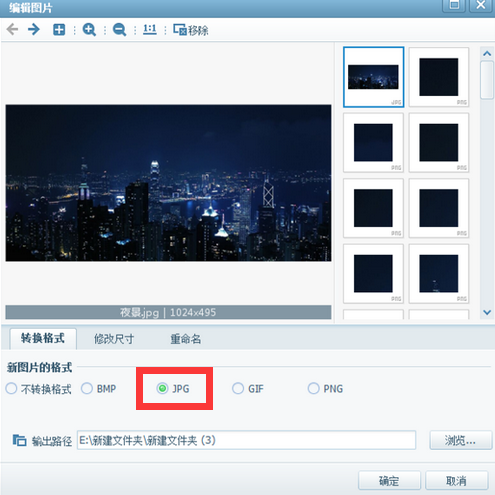Image resolution: width=495 pixels, height=495 pixels.
Task: Zoom in using the magnifier plus icon
Action: [89, 30]
